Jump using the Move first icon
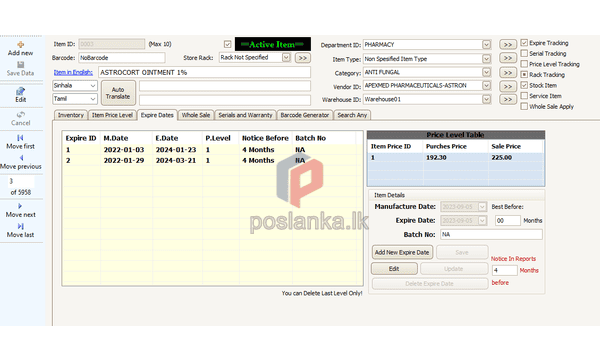This screenshot has width=600, height=360. coord(20,138)
